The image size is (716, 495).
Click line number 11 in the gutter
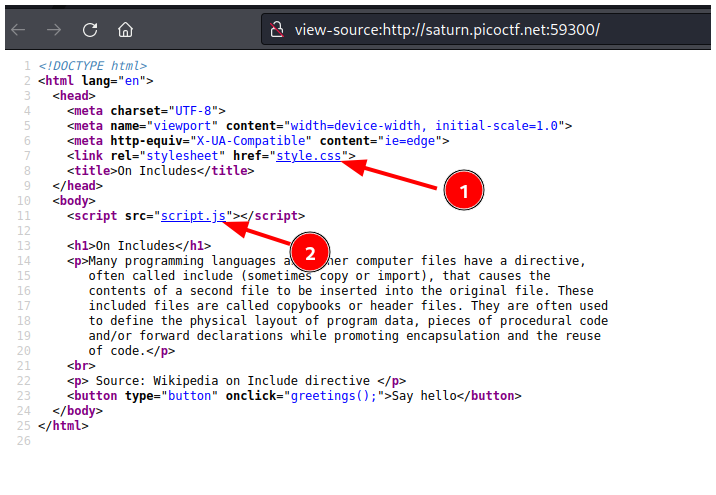point(24,216)
